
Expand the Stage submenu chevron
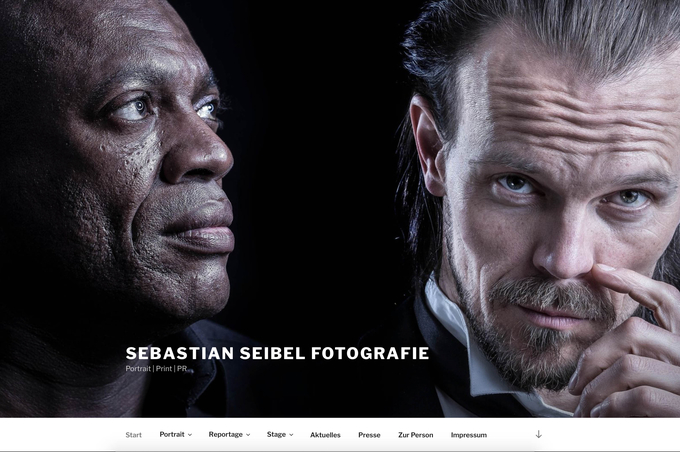[291, 435]
